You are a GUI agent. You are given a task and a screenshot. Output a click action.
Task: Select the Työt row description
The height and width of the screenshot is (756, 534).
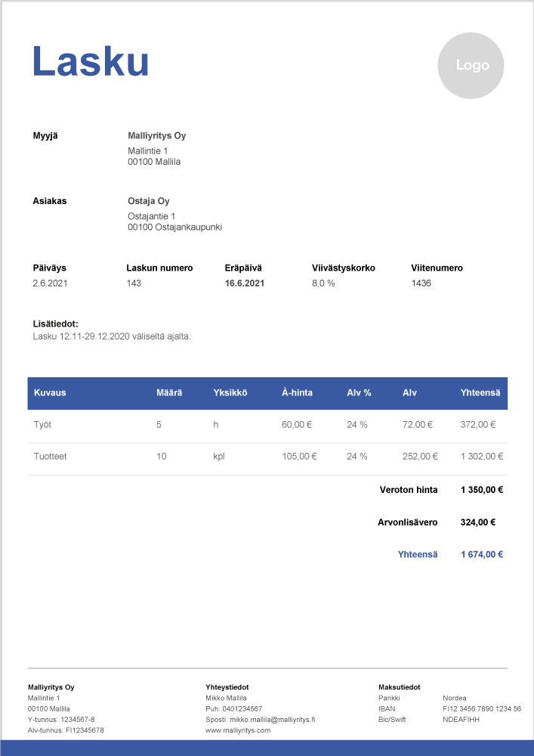click(42, 425)
